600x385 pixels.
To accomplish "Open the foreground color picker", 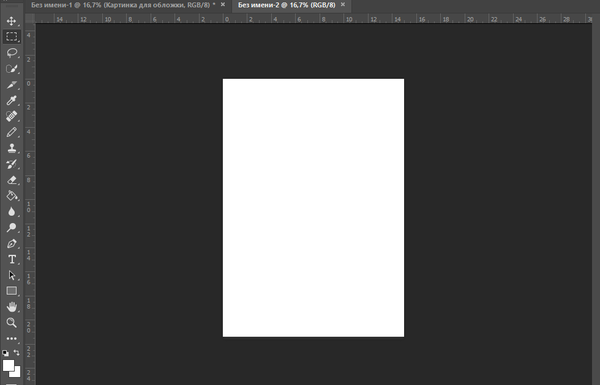I will tap(8, 365).
